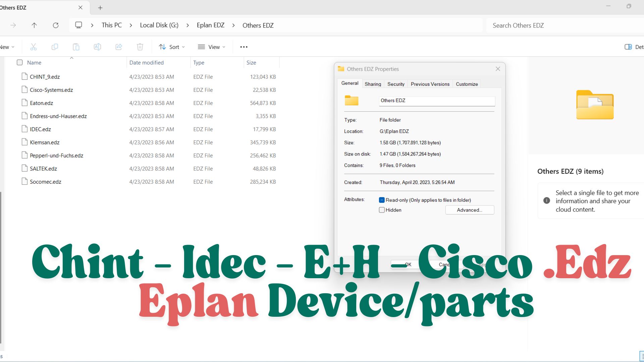Image resolution: width=644 pixels, height=362 pixels.
Task: Click the Delete trash icon
Action: pyautogui.click(x=140, y=47)
